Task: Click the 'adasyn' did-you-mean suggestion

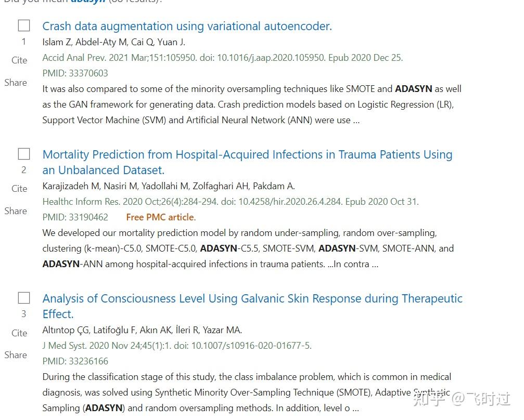Action: 88,1
